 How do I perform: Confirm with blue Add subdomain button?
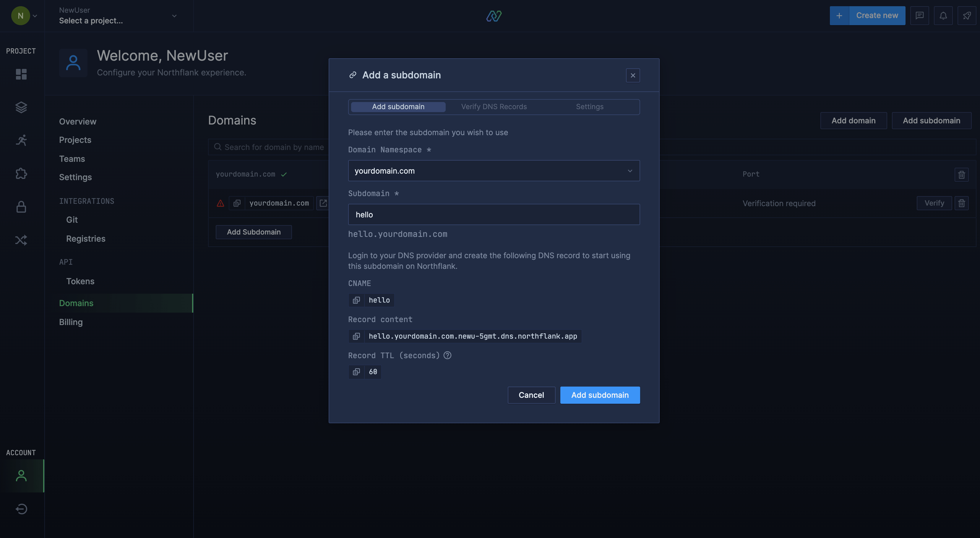[x=600, y=395]
